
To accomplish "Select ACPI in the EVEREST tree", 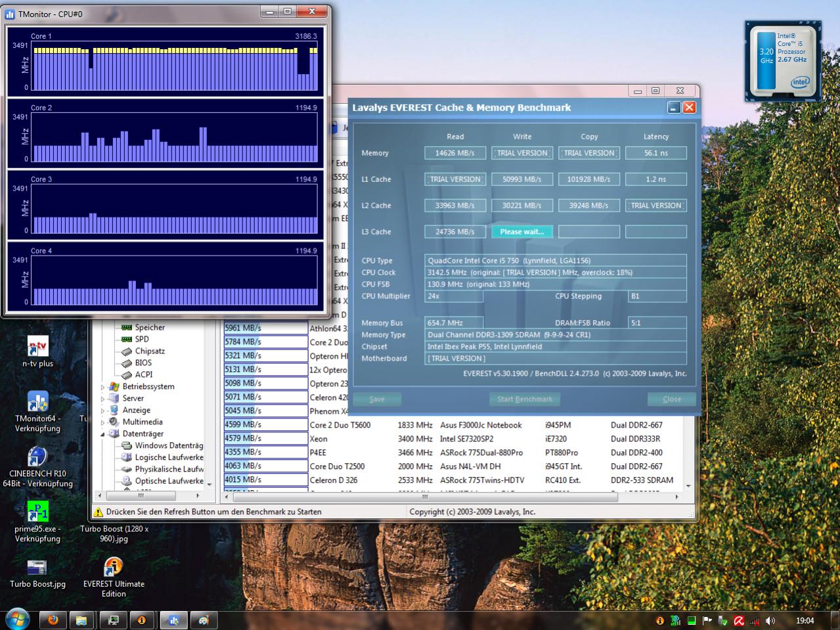I will [144, 374].
